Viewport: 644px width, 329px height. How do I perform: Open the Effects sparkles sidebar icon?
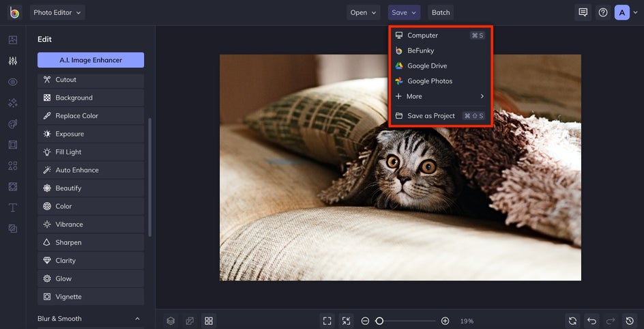[13, 102]
